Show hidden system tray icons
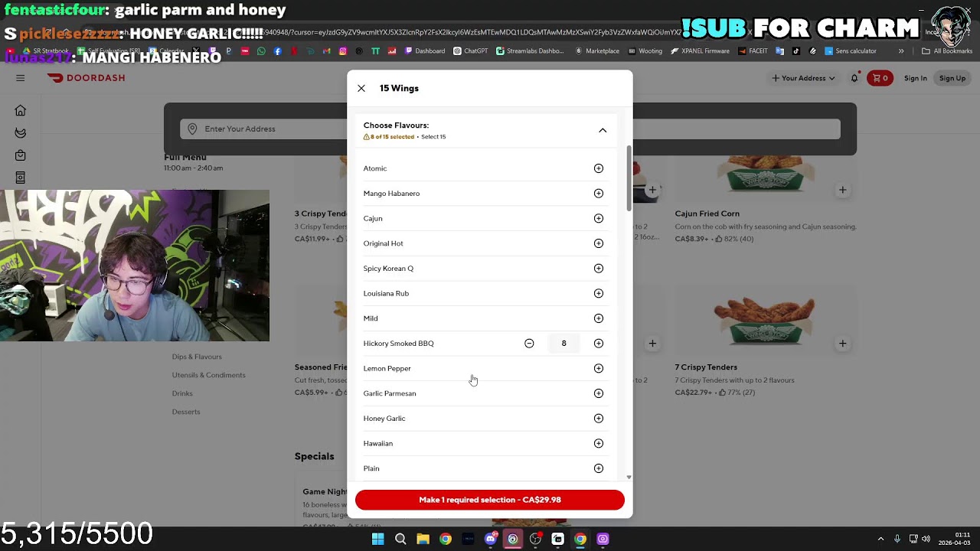980x551 pixels. pos(880,539)
